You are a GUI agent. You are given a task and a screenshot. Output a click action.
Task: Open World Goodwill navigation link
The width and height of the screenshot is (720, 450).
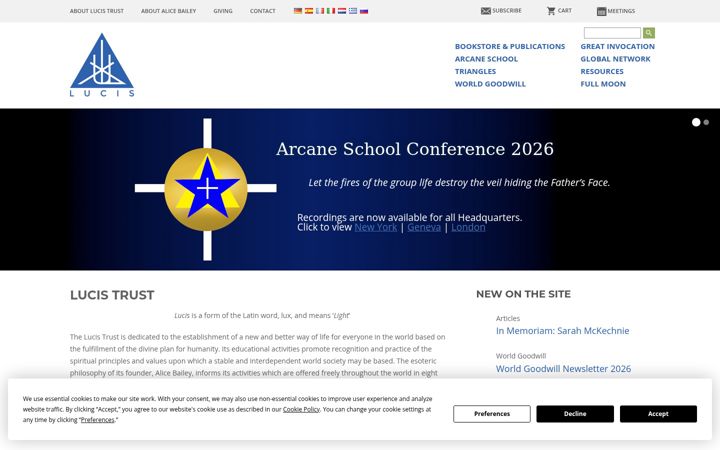490,84
